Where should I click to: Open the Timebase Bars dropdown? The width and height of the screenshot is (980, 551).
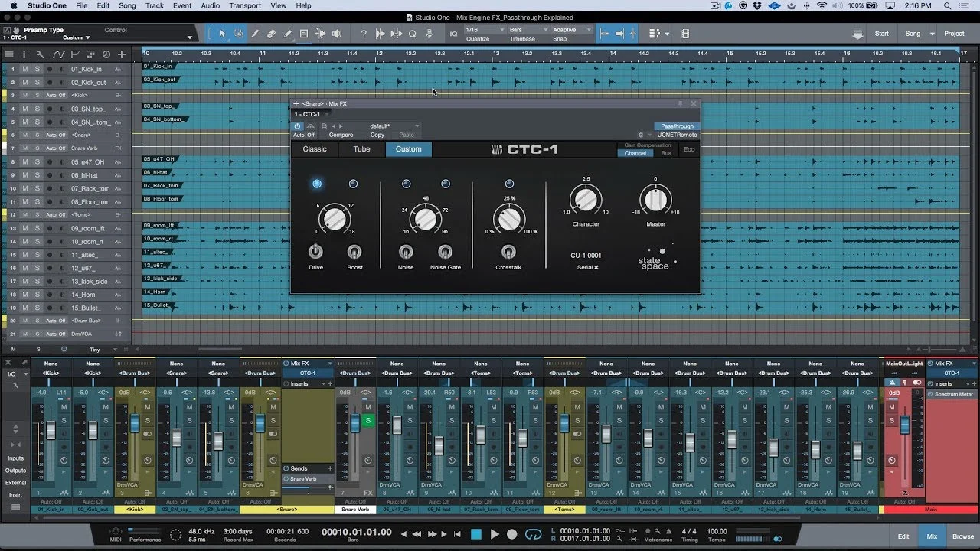(x=528, y=30)
